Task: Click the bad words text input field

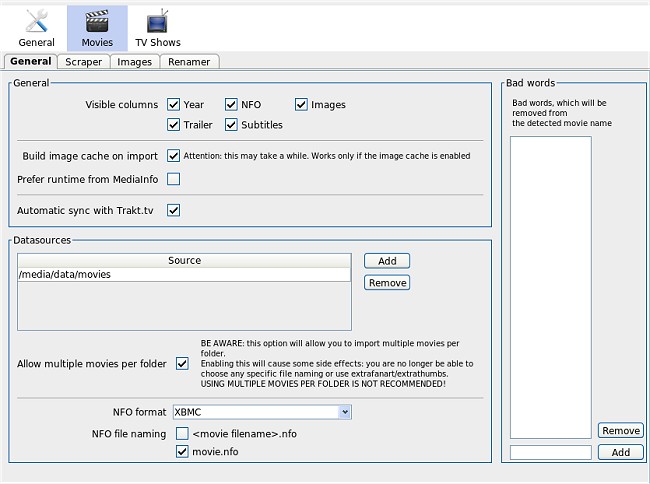Action: pos(550,453)
